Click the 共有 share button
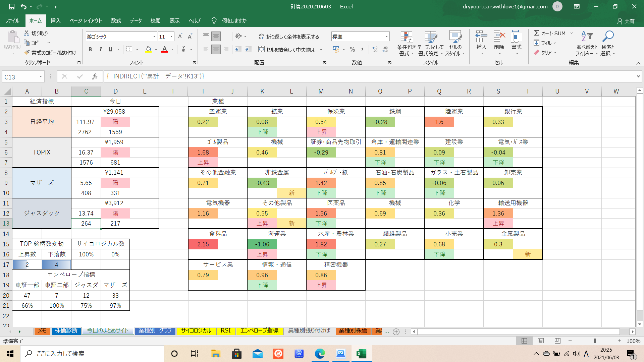This screenshot has width=644, height=362. [x=626, y=21]
